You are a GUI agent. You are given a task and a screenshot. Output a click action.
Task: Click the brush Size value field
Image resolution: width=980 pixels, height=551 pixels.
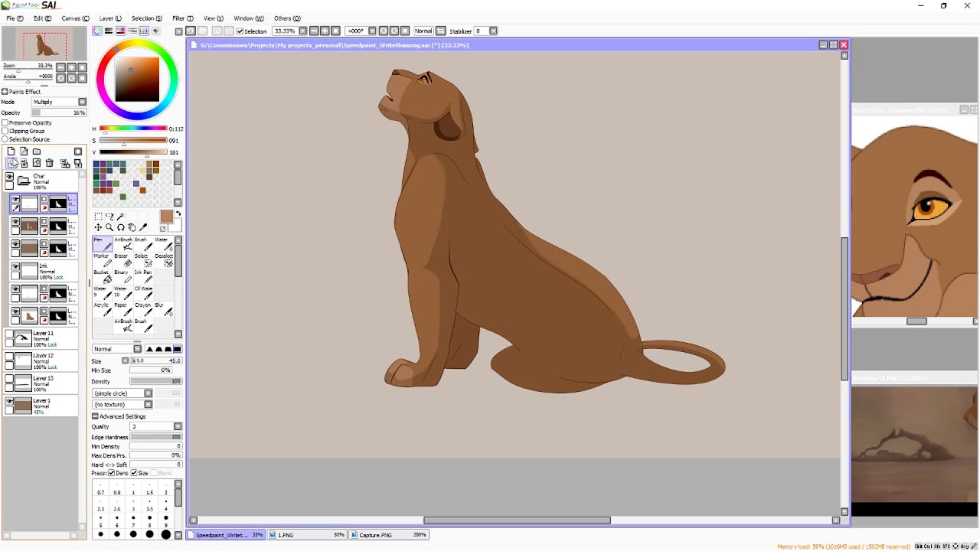pyautogui.click(x=156, y=360)
